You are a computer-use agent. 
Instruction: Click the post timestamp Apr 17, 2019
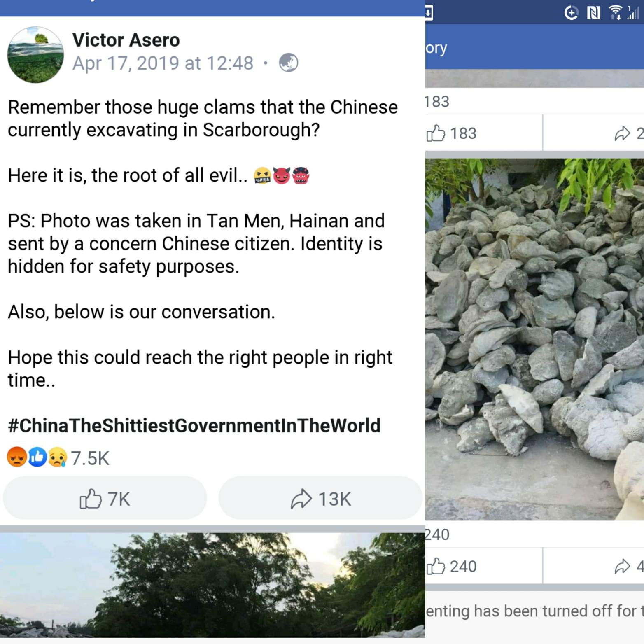(163, 63)
